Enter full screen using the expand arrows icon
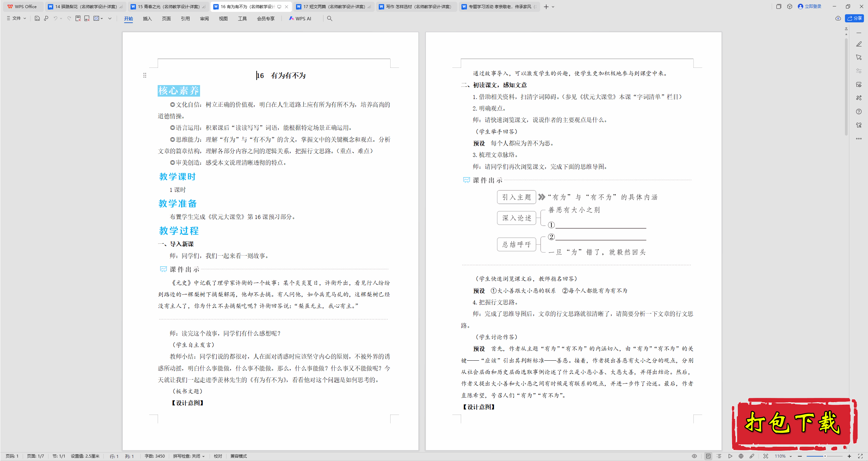 point(860,456)
